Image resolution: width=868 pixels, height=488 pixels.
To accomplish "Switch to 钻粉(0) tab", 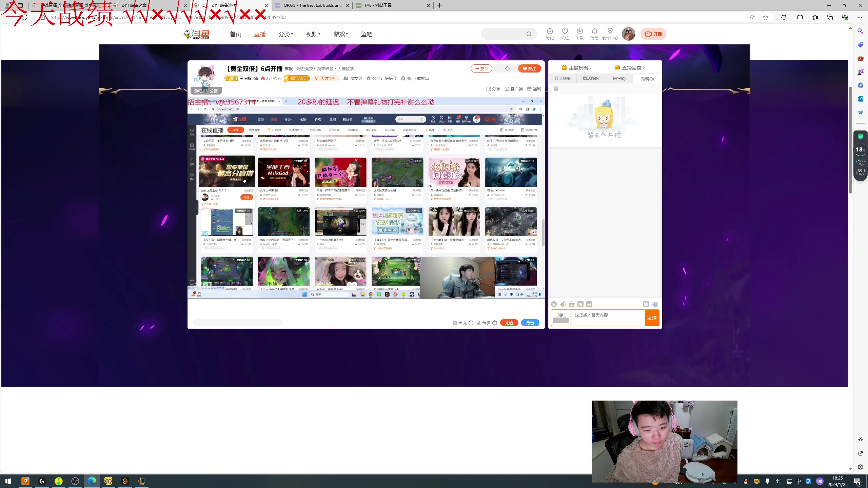I will pyautogui.click(x=647, y=79).
